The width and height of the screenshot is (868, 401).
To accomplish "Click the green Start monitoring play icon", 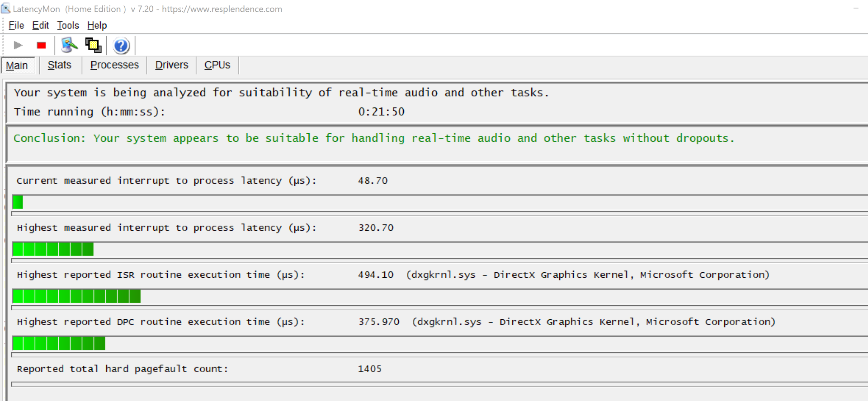I will [18, 45].
